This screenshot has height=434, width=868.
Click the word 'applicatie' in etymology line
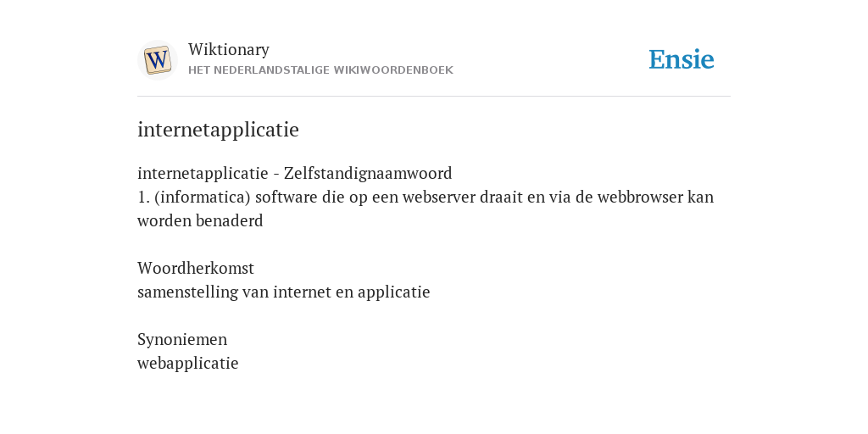point(393,292)
